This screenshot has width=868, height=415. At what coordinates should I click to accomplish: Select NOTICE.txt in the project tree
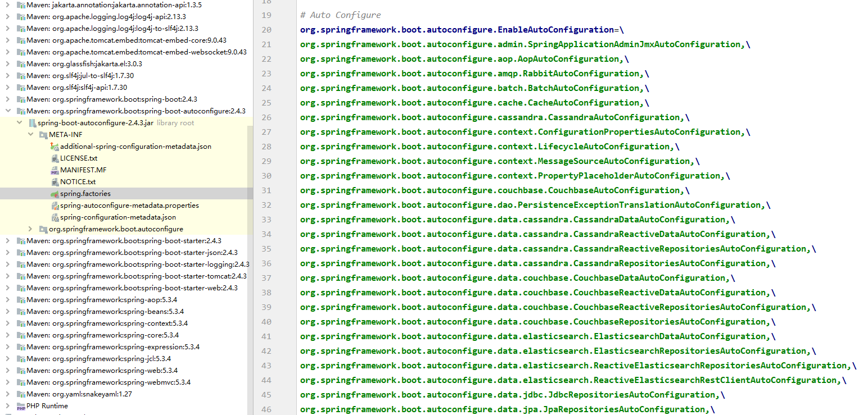click(78, 182)
